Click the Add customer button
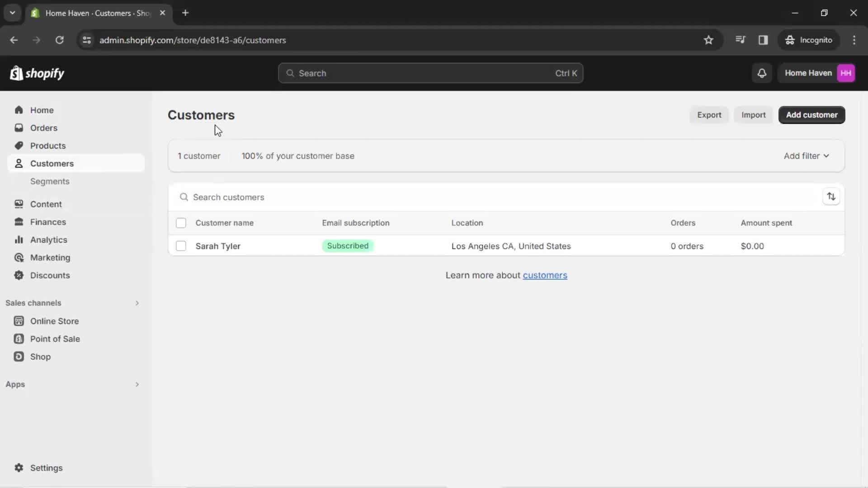 812,114
